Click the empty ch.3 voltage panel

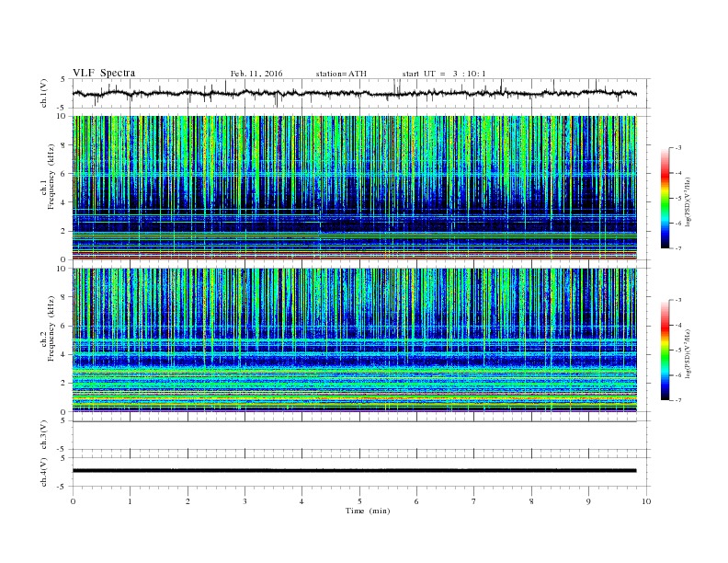361,435
